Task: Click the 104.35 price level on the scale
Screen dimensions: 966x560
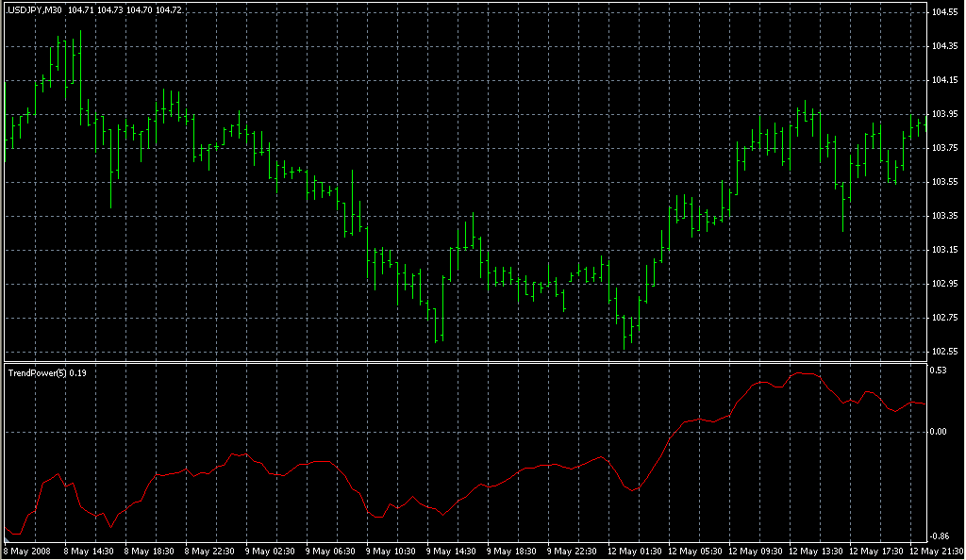Action: tap(944, 46)
